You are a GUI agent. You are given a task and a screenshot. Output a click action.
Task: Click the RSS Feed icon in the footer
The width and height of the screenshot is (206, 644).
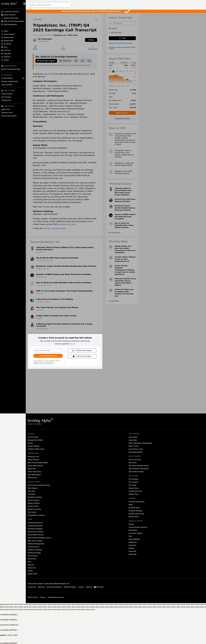[x=95, y=587]
